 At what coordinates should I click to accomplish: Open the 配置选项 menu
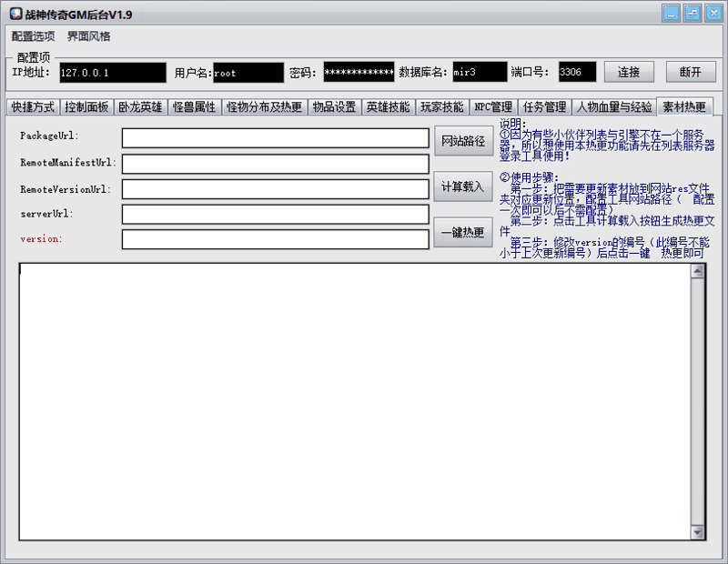click(31, 35)
